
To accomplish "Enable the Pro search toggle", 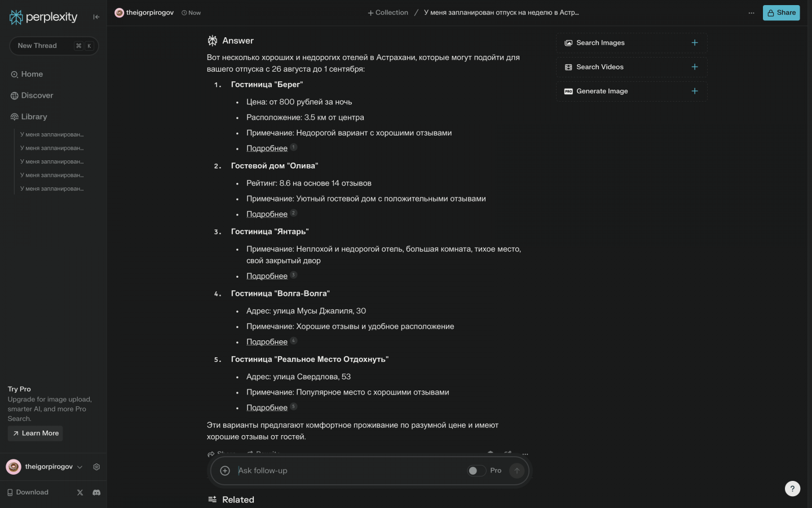I will click(476, 471).
